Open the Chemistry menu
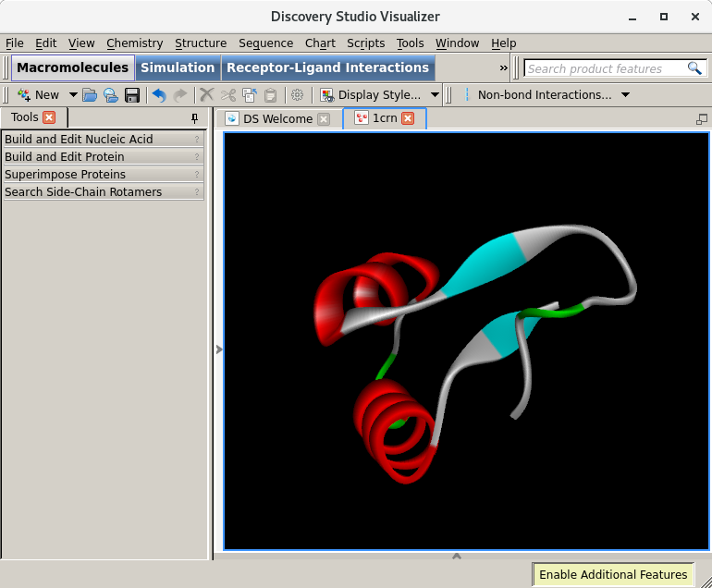712x588 pixels. pyautogui.click(x=134, y=43)
